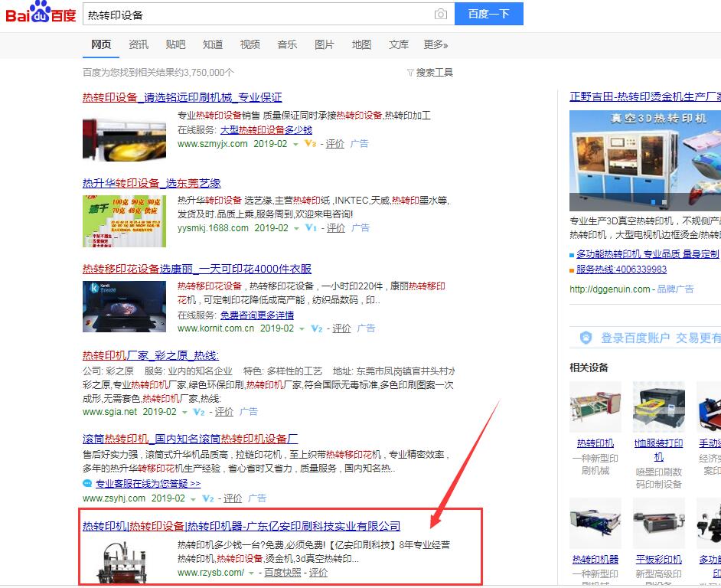
Task: Expand the 更多 navigation dropdown
Action: tap(436, 44)
